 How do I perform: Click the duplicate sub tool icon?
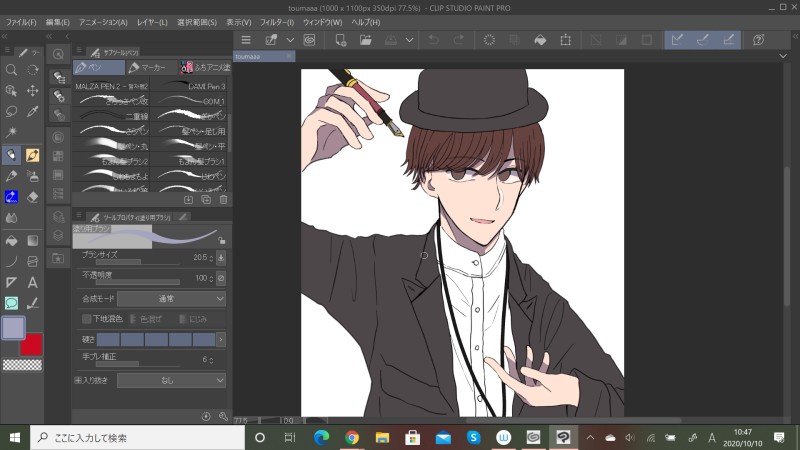[x=206, y=199]
